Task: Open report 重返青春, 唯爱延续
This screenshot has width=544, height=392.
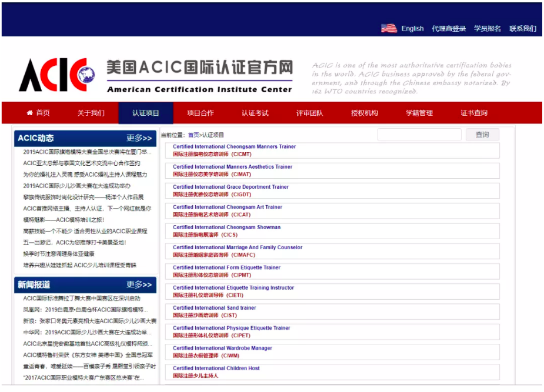Action: pyautogui.click(x=89, y=366)
